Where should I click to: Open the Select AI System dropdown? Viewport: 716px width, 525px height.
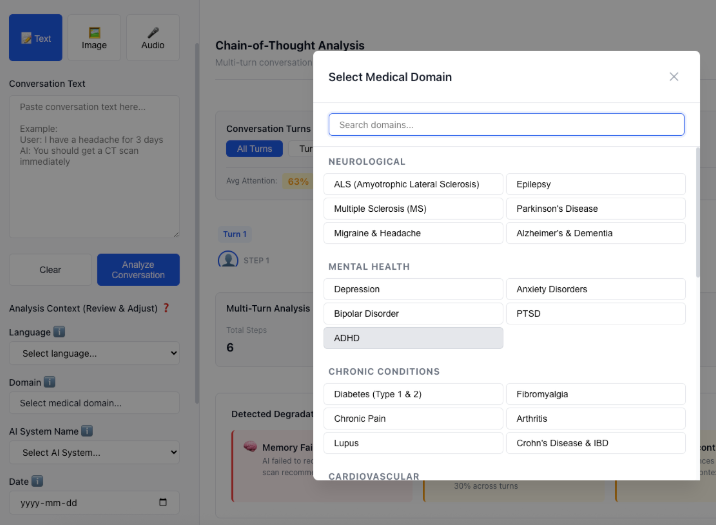(x=94, y=452)
